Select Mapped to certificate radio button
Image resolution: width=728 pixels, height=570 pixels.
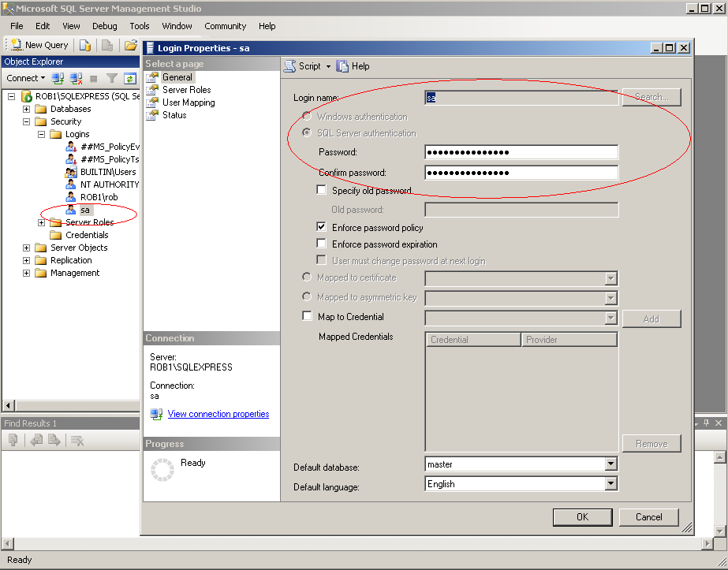pyautogui.click(x=307, y=277)
